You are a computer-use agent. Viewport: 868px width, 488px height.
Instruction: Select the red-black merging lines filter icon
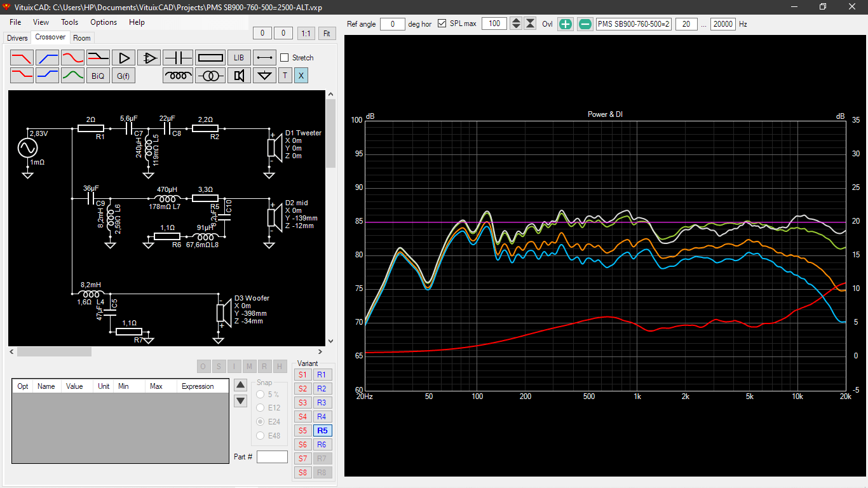click(x=98, y=57)
